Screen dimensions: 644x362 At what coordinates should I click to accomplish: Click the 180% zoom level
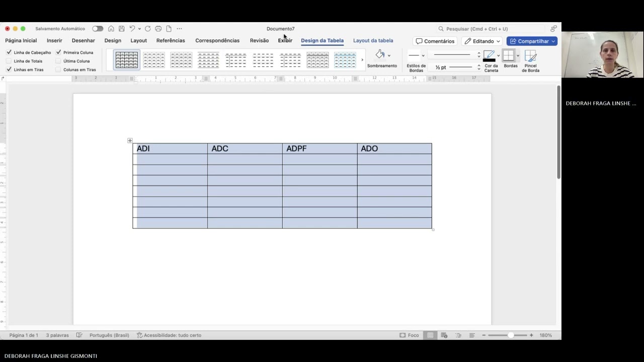pyautogui.click(x=546, y=335)
